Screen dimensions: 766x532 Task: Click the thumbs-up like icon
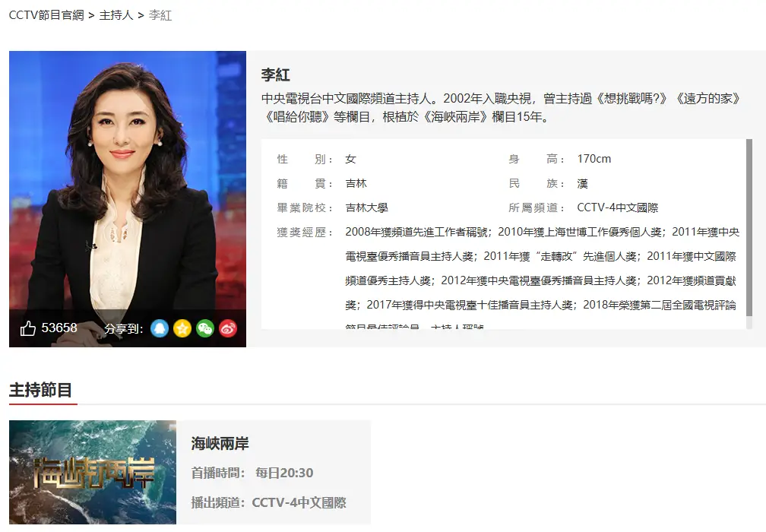pos(28,328)
